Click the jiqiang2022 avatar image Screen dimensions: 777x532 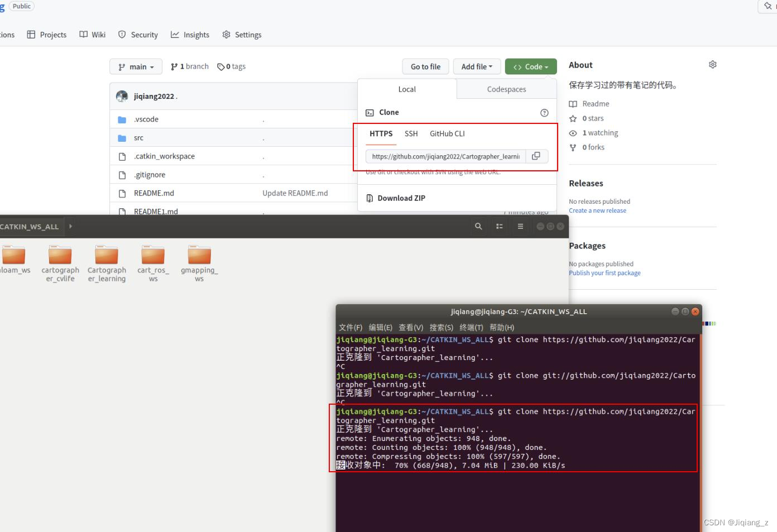[122, 96]
